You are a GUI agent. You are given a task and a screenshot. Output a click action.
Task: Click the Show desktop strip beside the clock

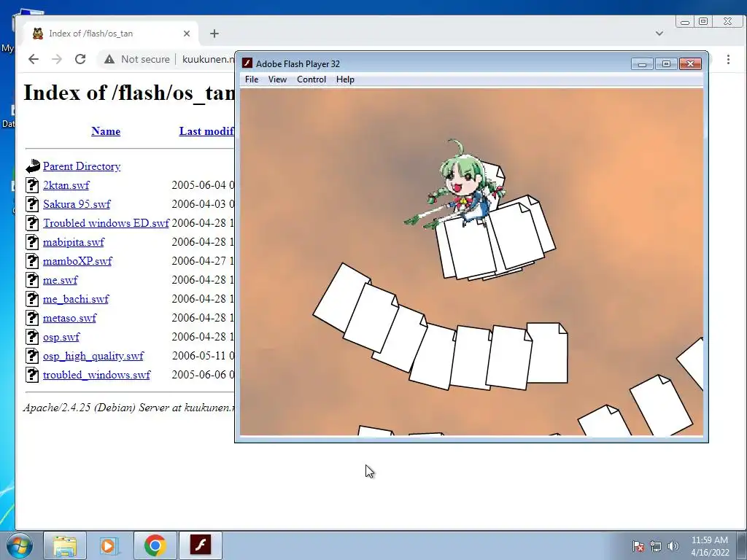pyautogui.click(x=742, y=545)
